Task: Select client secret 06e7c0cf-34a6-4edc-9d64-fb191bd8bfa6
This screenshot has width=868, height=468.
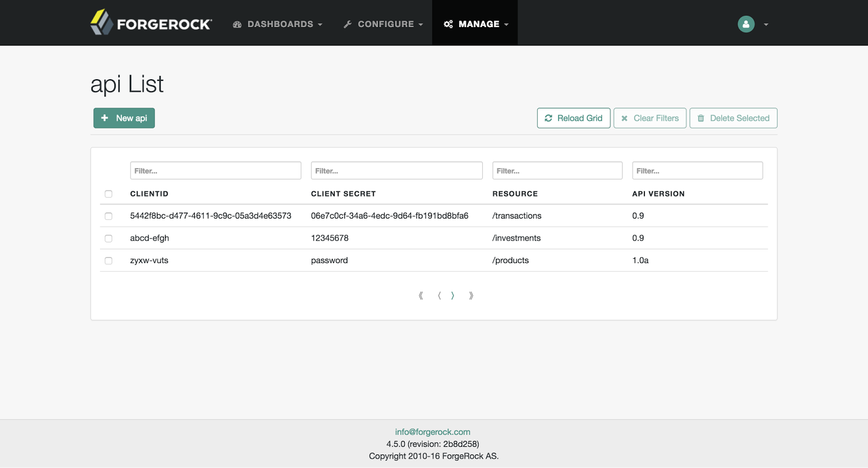Action: (390, 216)
